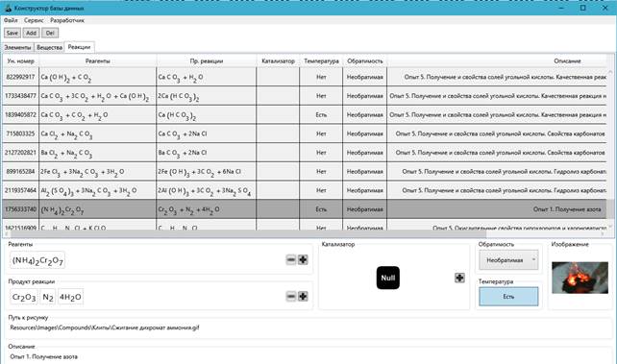Open the Файл menu
Image resolution: width=617 pixels, height=364 pixels.
click(11, 20)
